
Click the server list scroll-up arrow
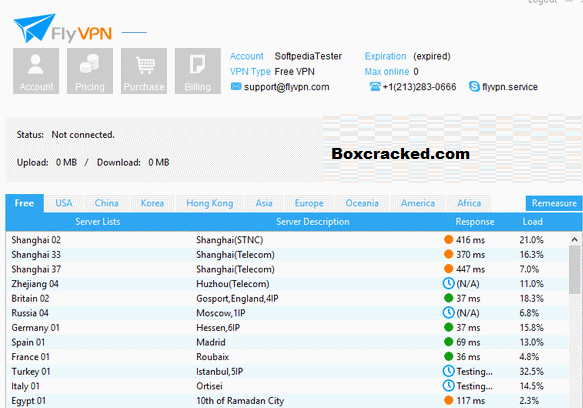[x=574, y=239]
